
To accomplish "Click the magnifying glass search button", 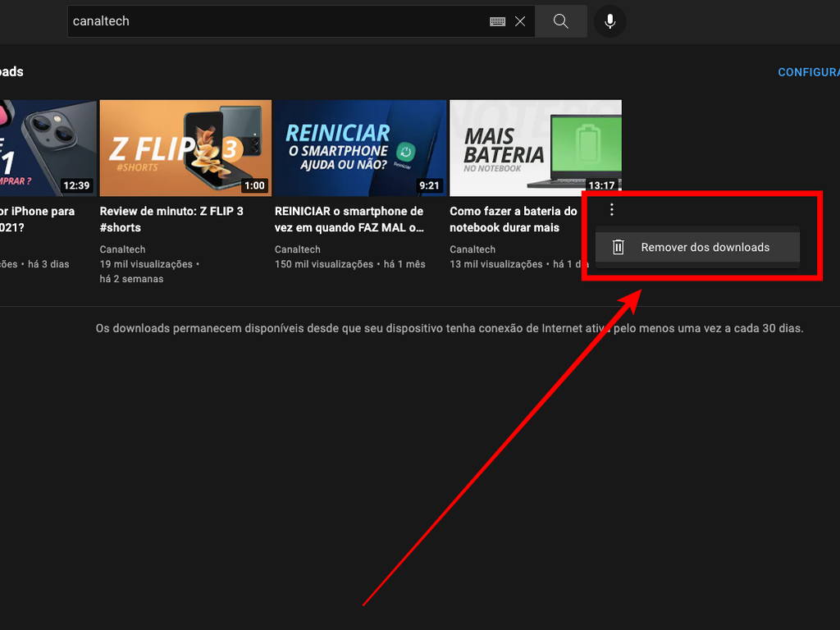I will pyautogui.click(x=561, y=21).
